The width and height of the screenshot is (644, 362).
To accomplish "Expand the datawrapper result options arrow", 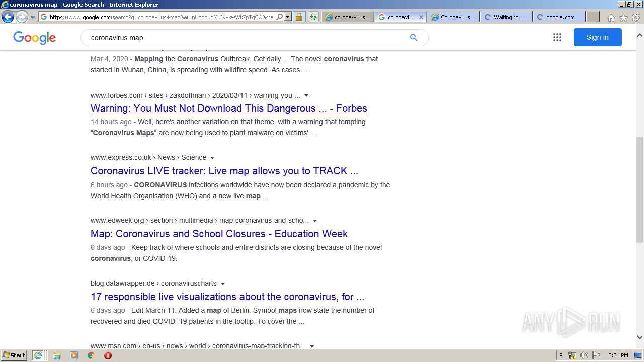I will tap(223, 284).
